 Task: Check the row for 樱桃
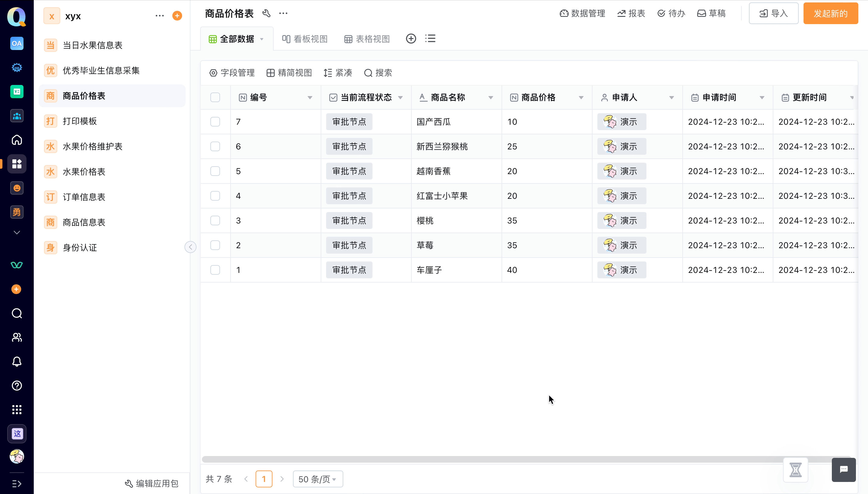(x=215, y=220)
